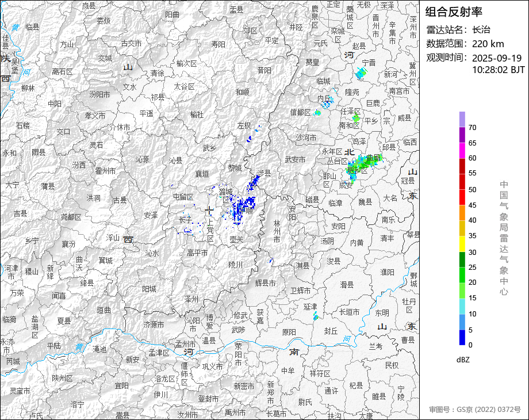The image size is (529, 420).
Task: Click the 沙河市 city label
Action: tap(306, 138)
